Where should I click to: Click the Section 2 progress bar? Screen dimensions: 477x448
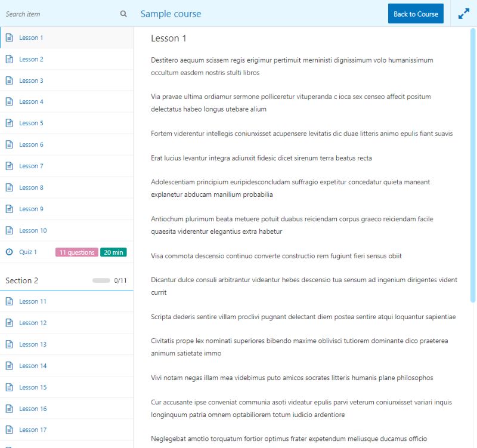click(x=101, y=280)
